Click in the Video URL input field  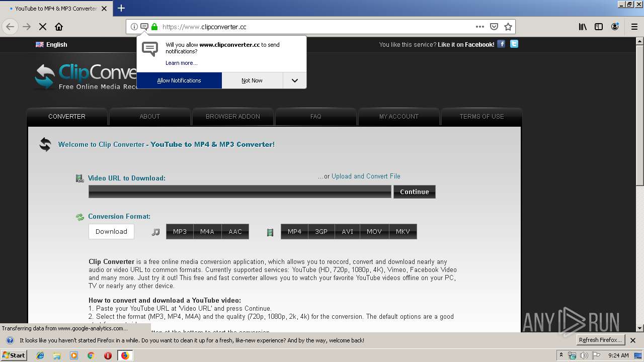pyautogui.click(x=240, y=192)
